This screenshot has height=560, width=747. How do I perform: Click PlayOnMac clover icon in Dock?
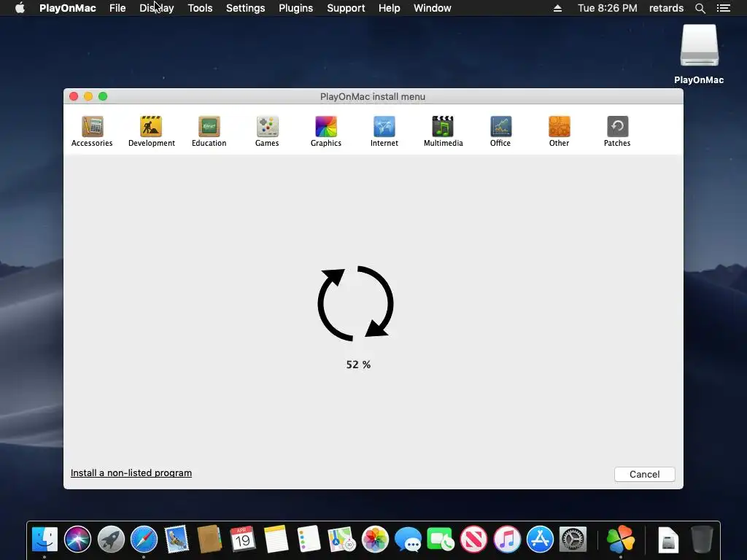[x=621, y=539]
